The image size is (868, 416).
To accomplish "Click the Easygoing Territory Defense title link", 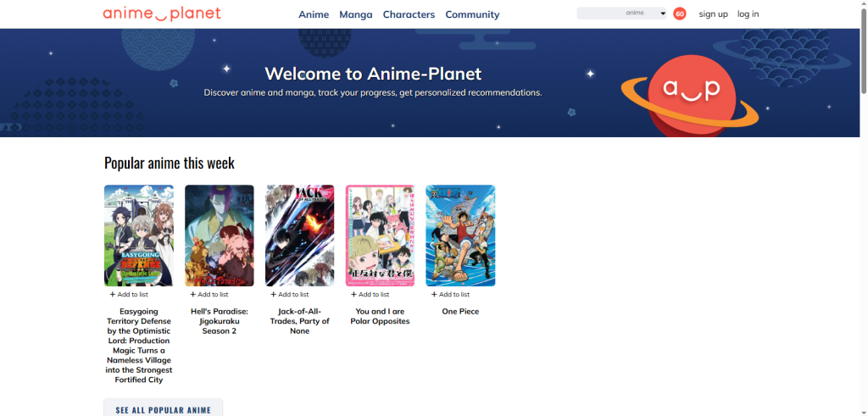I will click(x=139, y=346).
